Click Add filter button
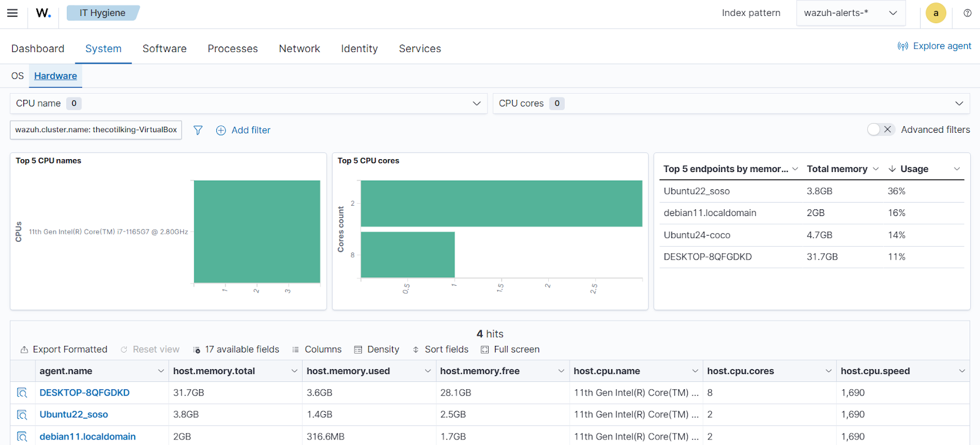The image size is (980, 445). click(x=243, y=130)
